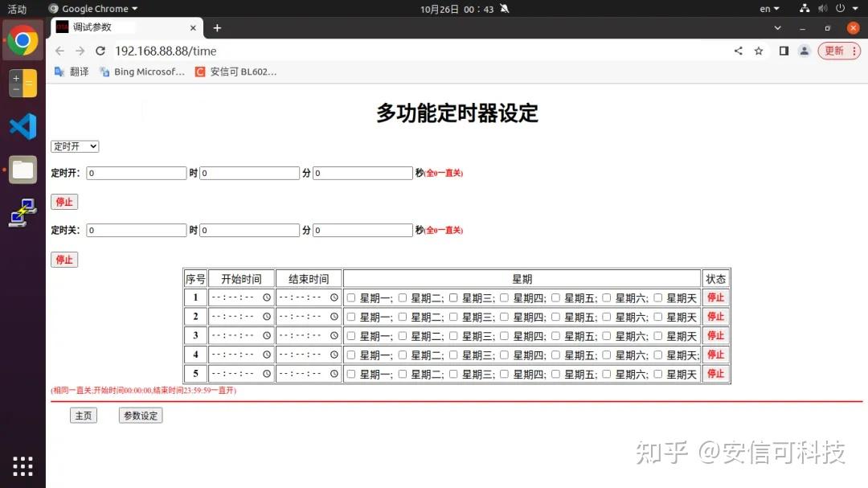Image resolution: width=868 pixels, height=488 pixels.
Task: Open the en input language menu
Action: point(769,8)
